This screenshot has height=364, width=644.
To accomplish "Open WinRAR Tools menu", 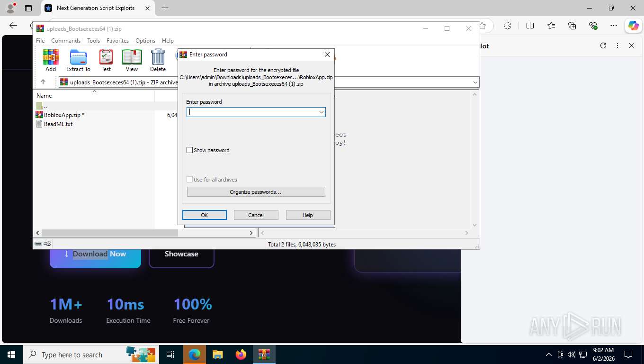I will 93,41.
